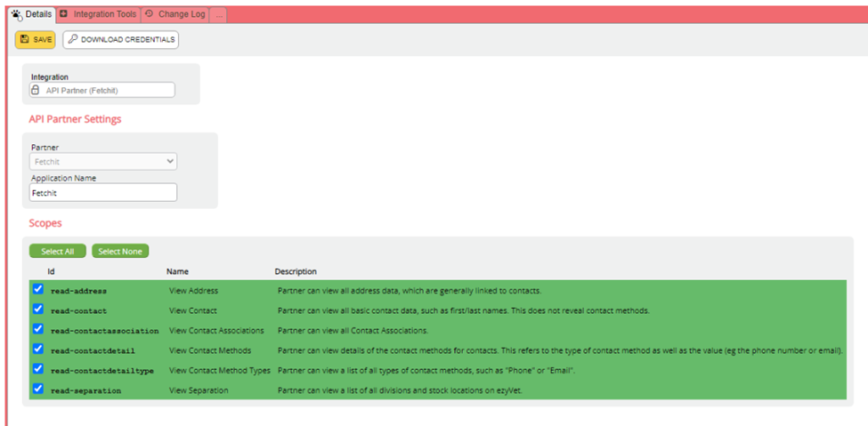Click the Application Name text field
This screenshot has width=868, height=426.
click(103, 192)
